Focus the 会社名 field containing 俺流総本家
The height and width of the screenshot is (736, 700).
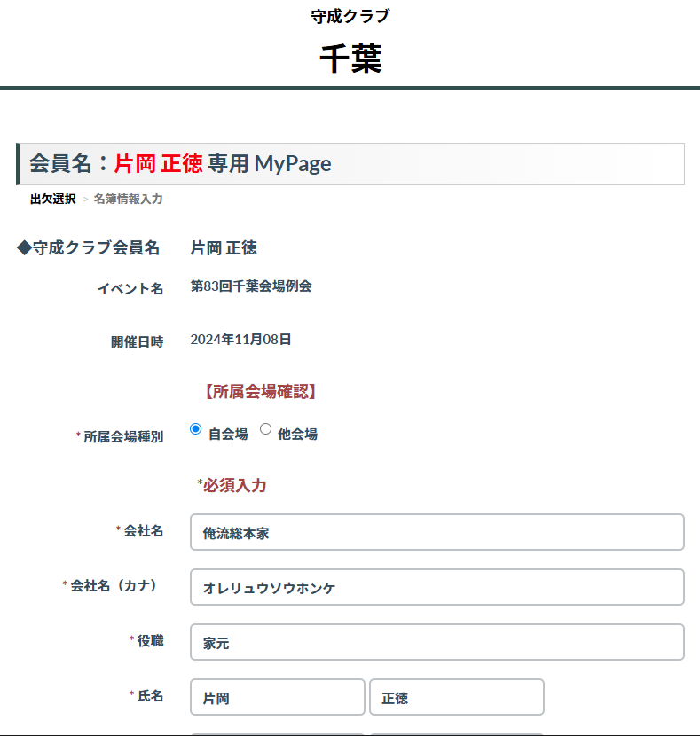coord(437,532)
